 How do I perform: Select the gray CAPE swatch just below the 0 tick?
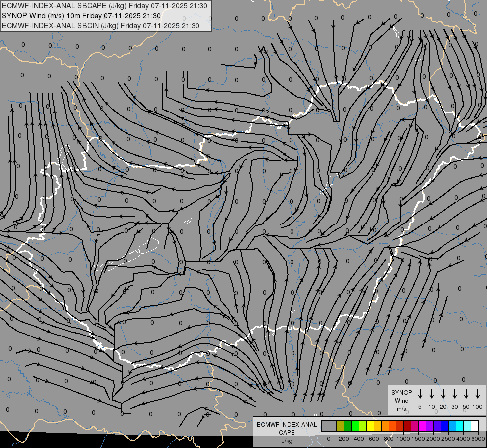tap(325, 426)
